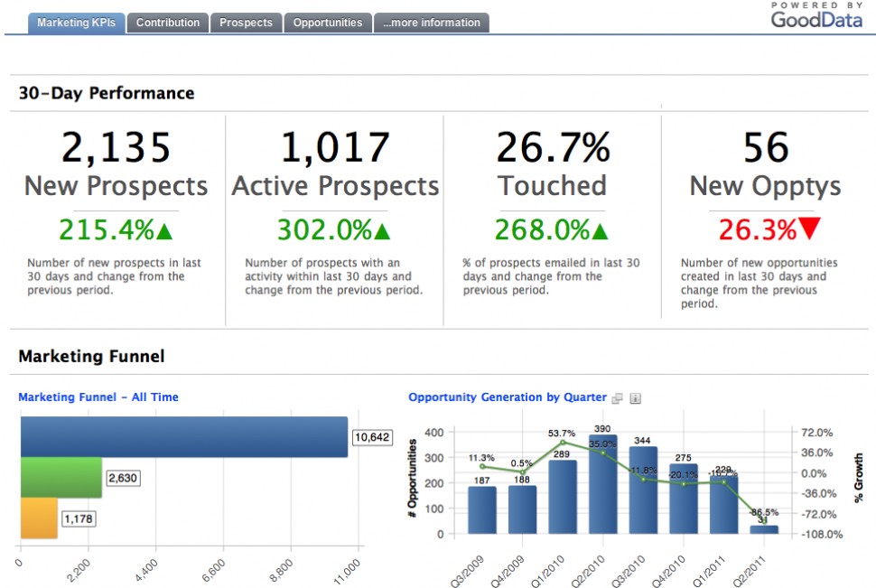Click the 2,135 New Prospects headline number
876x588 pixels.
(x=116, y=147)
